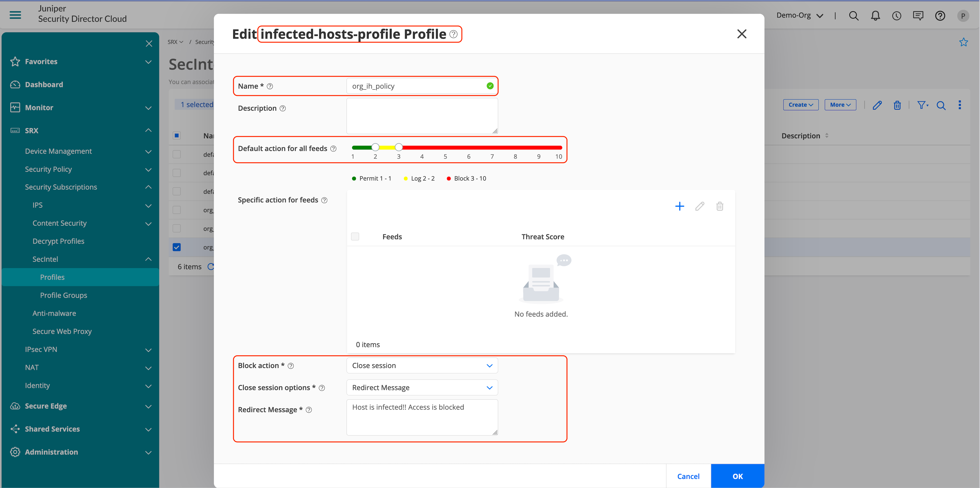Open the Block action dropdown
The width and height of the screenshot is (980, 488).
(422, 365)
